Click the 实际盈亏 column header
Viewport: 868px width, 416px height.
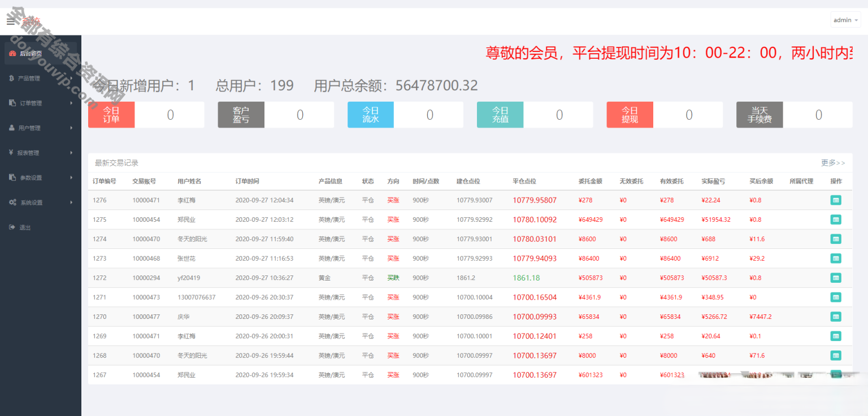713,181
